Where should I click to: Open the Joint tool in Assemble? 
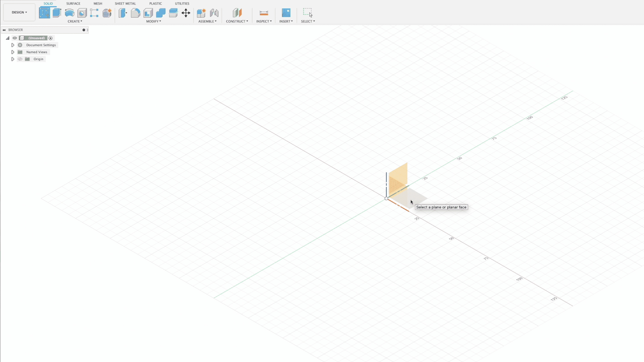click(214, 13)
